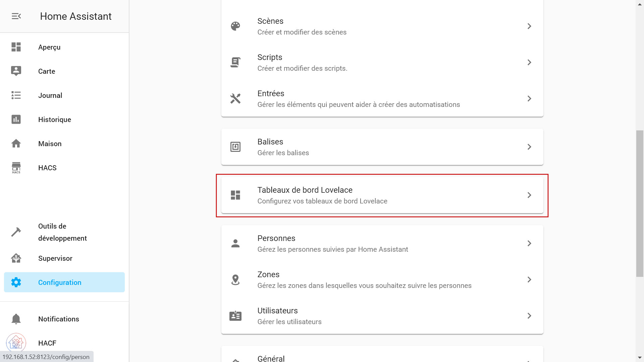Click the Notifications bell icon
This screenshot has height=362, width=644.
[16, 319]
